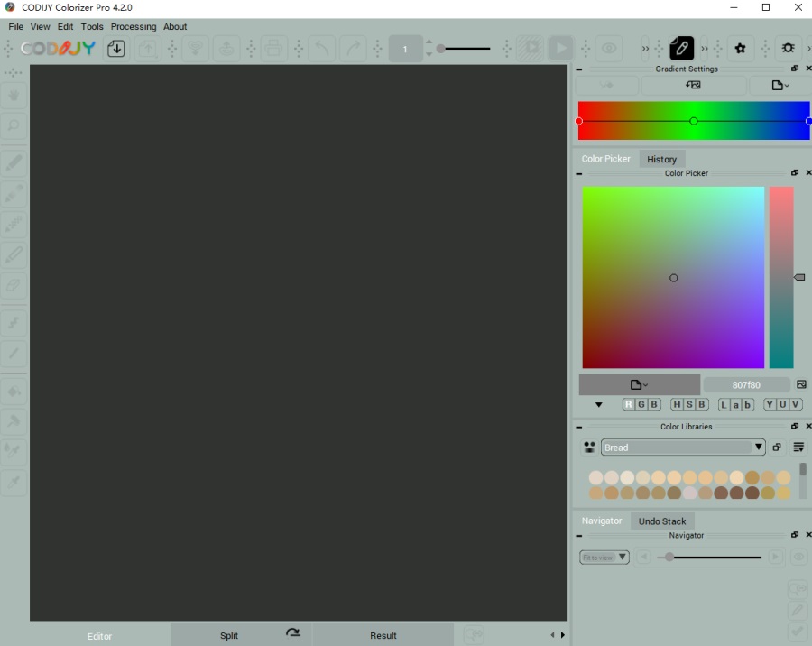Screen dimensions: 812x646
Task: Select the black pen mode icon
Action: click(681, 49)
